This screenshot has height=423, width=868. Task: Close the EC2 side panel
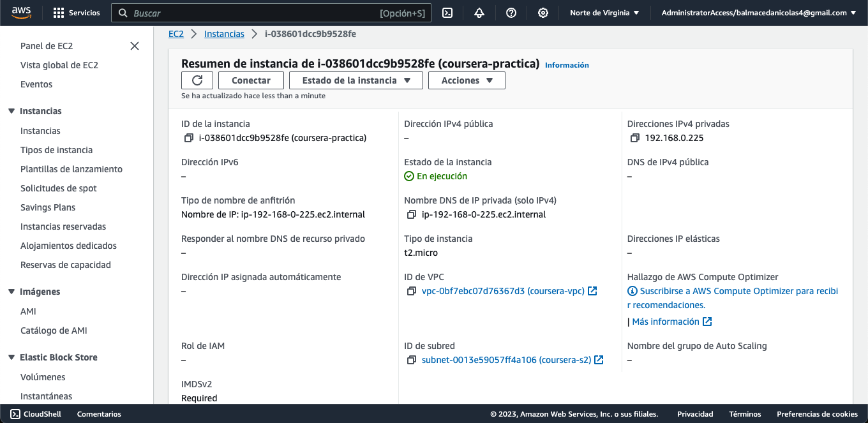coord(135,46)
